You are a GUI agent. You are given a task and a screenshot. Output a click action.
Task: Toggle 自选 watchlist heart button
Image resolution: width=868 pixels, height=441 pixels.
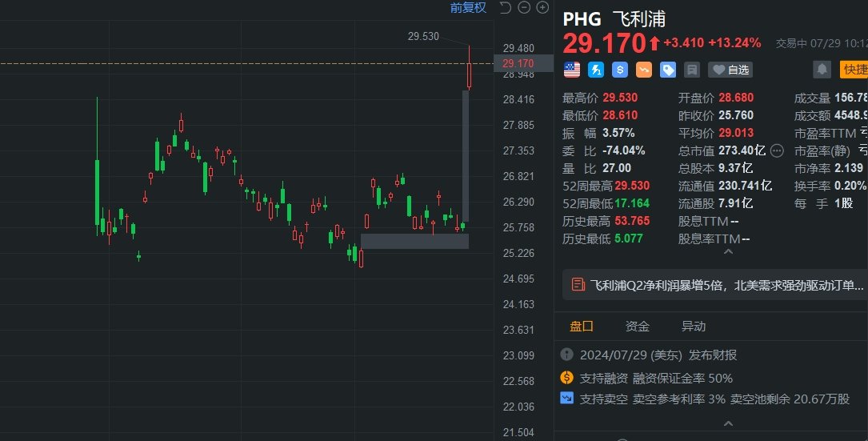[x=731, y=70]
